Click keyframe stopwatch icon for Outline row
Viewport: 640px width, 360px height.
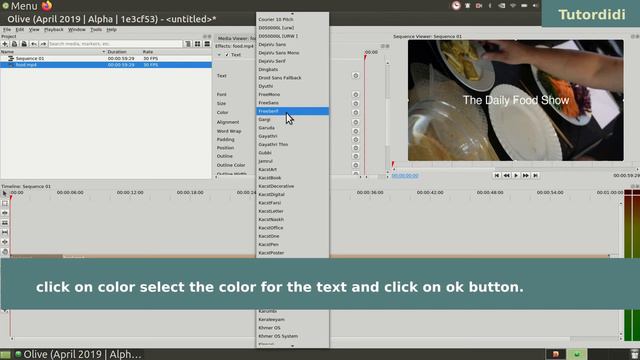[x=356, y=156]
